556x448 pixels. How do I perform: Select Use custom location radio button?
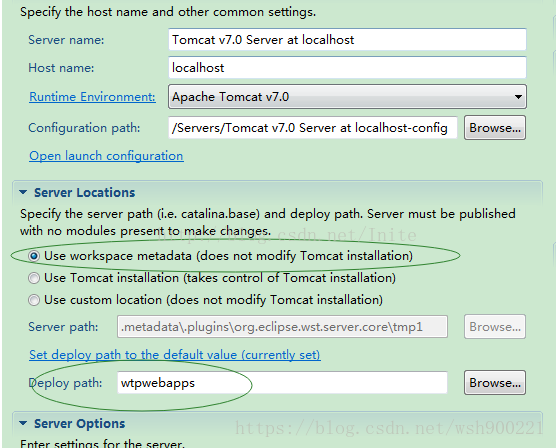(x=34, y=300)
